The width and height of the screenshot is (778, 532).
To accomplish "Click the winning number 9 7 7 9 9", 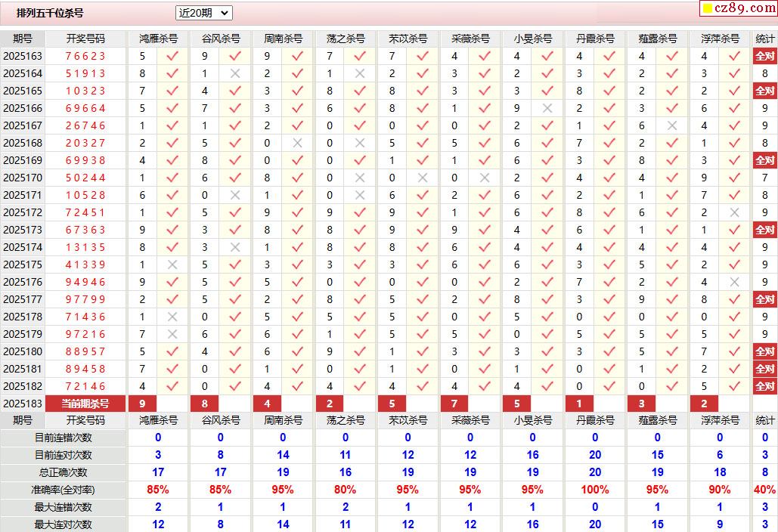I will pos(85,299).
